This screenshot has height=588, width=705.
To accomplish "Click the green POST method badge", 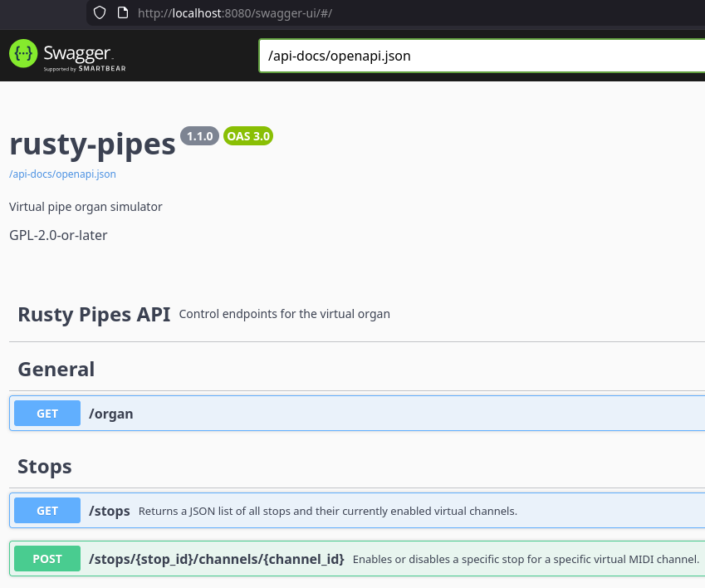I will pyautogui.click(x=47, y=559).
